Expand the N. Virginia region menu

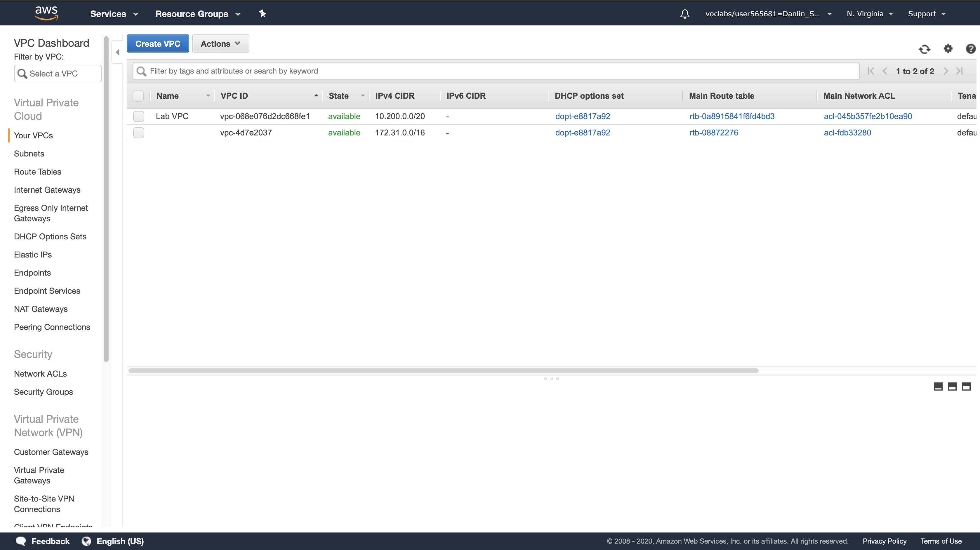[x=869, y=14]
